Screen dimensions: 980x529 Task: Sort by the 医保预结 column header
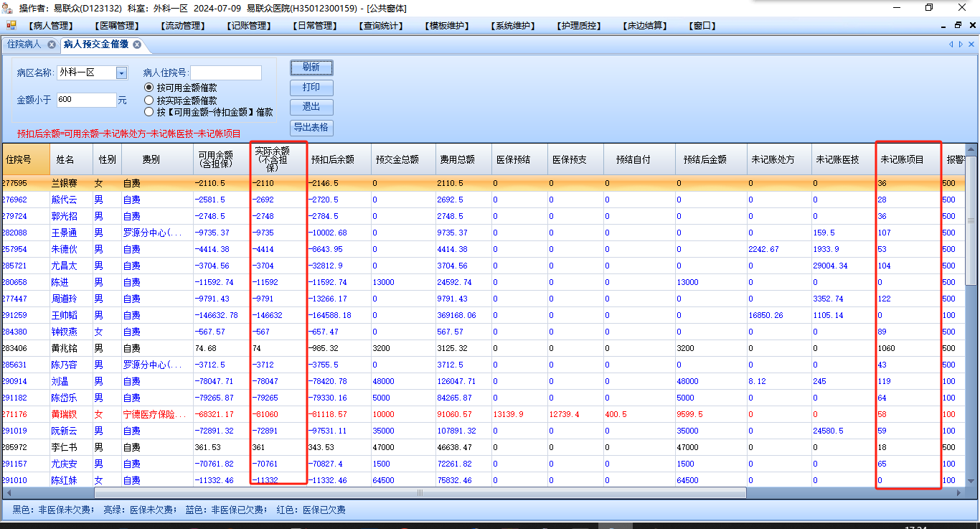[x=519, y=159]
